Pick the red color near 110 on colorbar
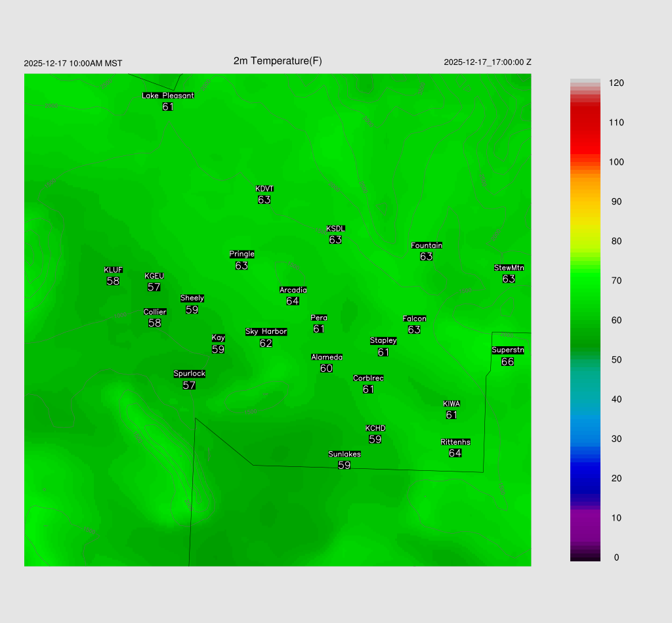 (585, 123)
